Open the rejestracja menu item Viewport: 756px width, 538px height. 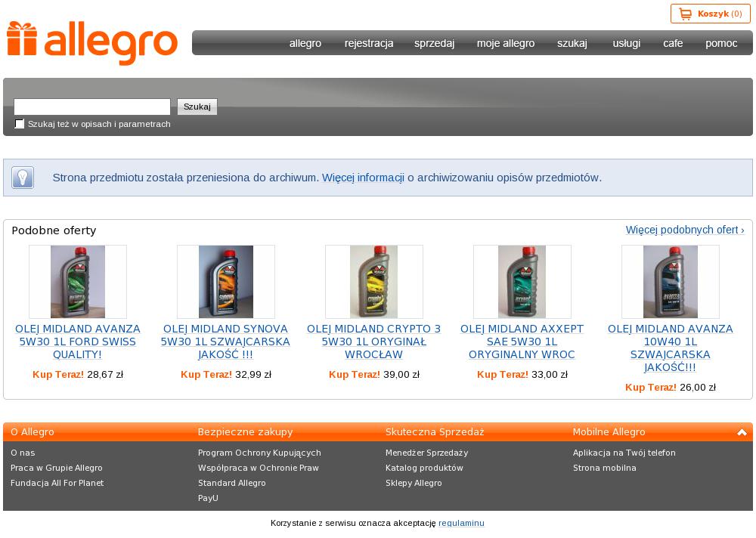pyautogui.click(x=369, y=43)
